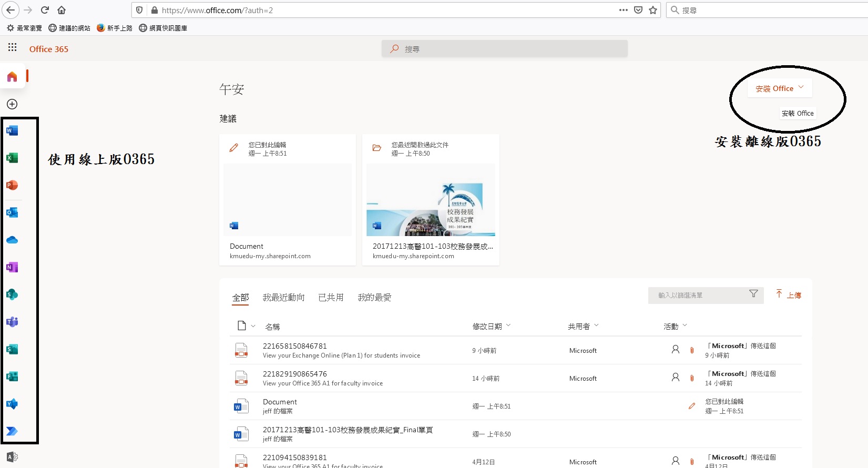Click the 您已對此編輯 activity in Document row
Image resolution: width=868 pixels, height=468 pixels.
pos(724,401)
